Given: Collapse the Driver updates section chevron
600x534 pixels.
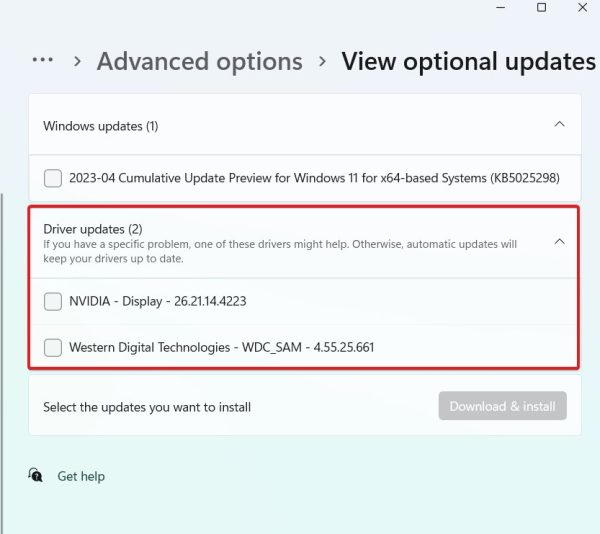Looking at the screenshot, I should click(x=559, y=241).
